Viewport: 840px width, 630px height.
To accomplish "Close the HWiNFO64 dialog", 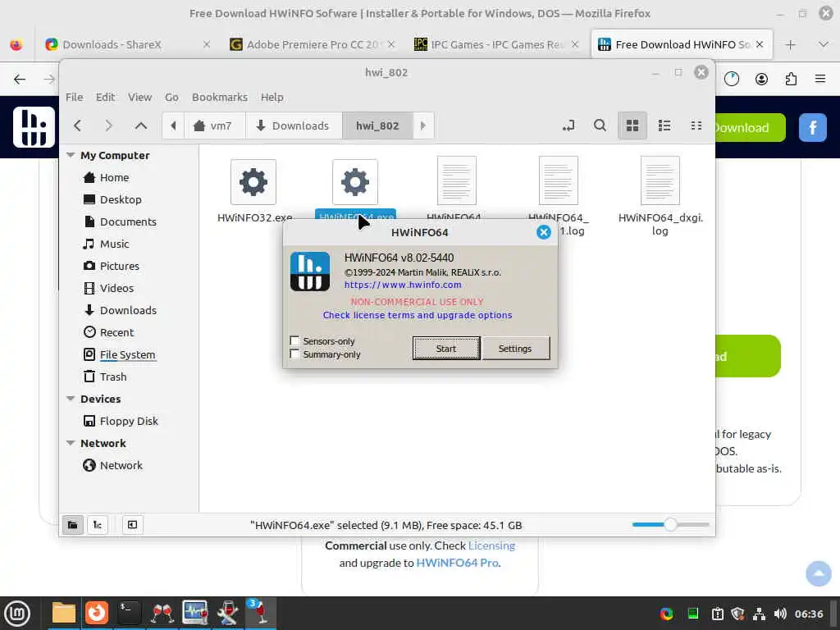I will coord(544,232).
